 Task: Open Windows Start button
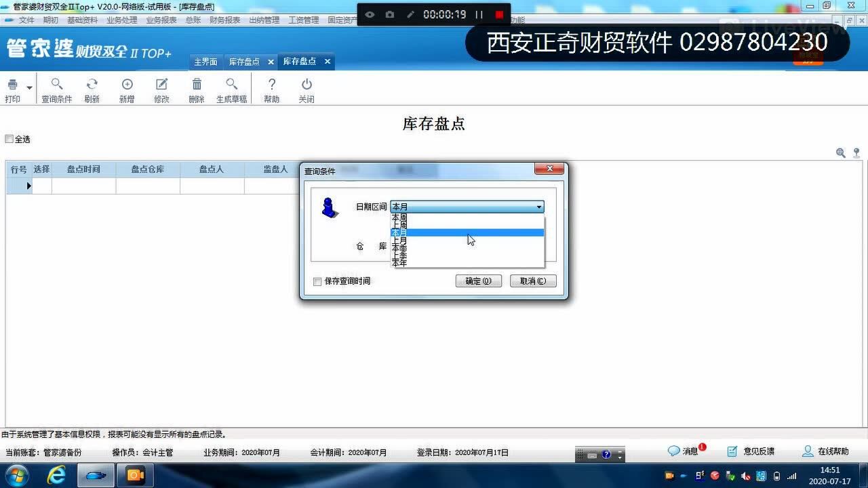point(16,475)
